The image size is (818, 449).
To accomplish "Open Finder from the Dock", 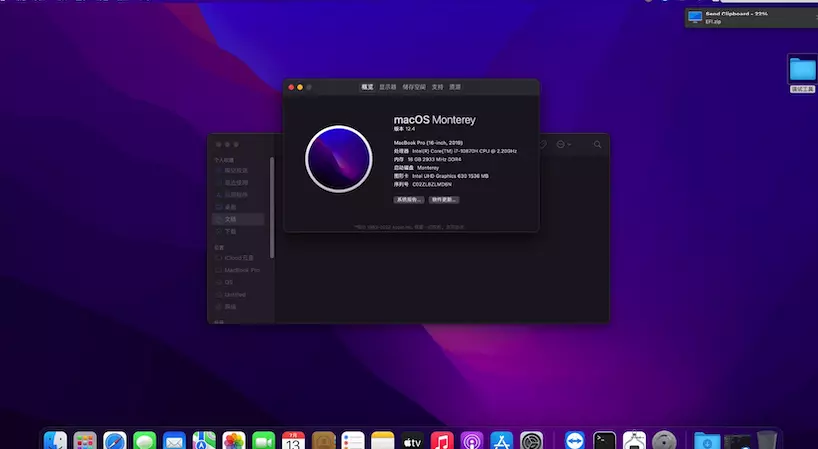I will (x=55, y=441).
